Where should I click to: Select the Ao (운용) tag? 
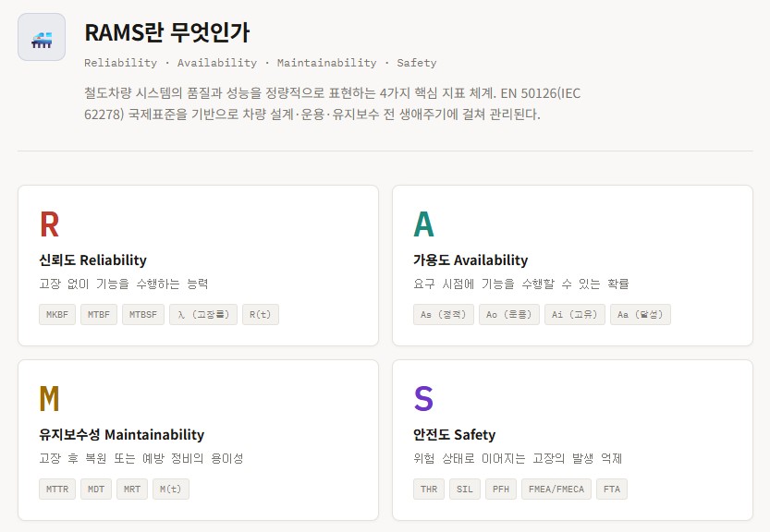click(x=509, y=315)
